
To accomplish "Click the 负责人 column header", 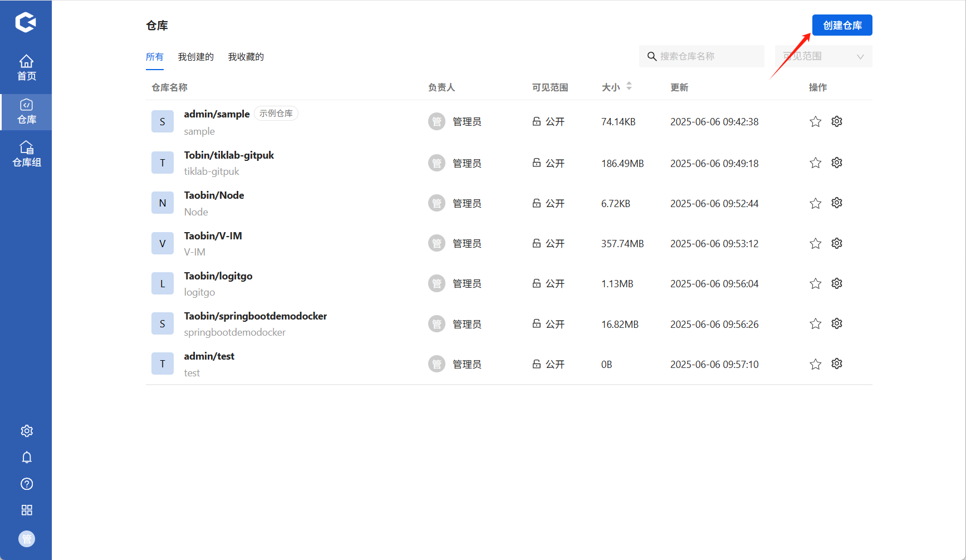I will pos(442,87).
